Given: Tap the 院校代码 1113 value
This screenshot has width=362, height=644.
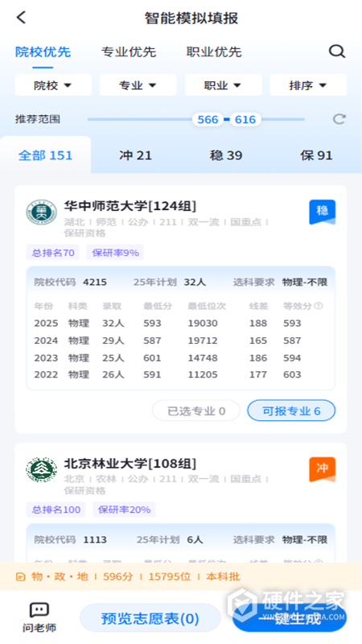Looking at the screenshot, I should [95, 539].
